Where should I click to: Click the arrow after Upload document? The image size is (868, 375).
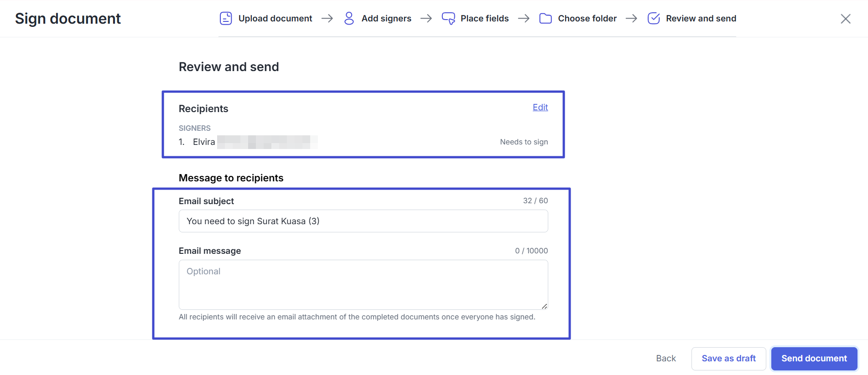327,19
